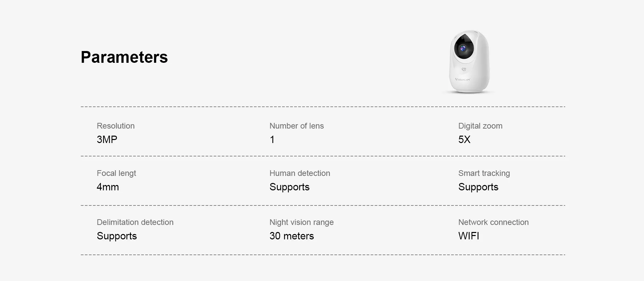Click the Digital zoom label
The image size is (644, 281).
pyautogui.click(x=480, y=126)
